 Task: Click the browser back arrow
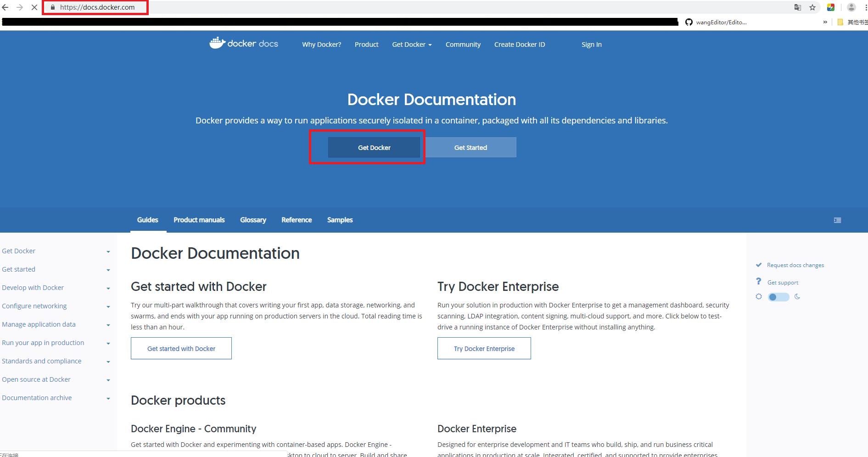(x=5, y=7)
